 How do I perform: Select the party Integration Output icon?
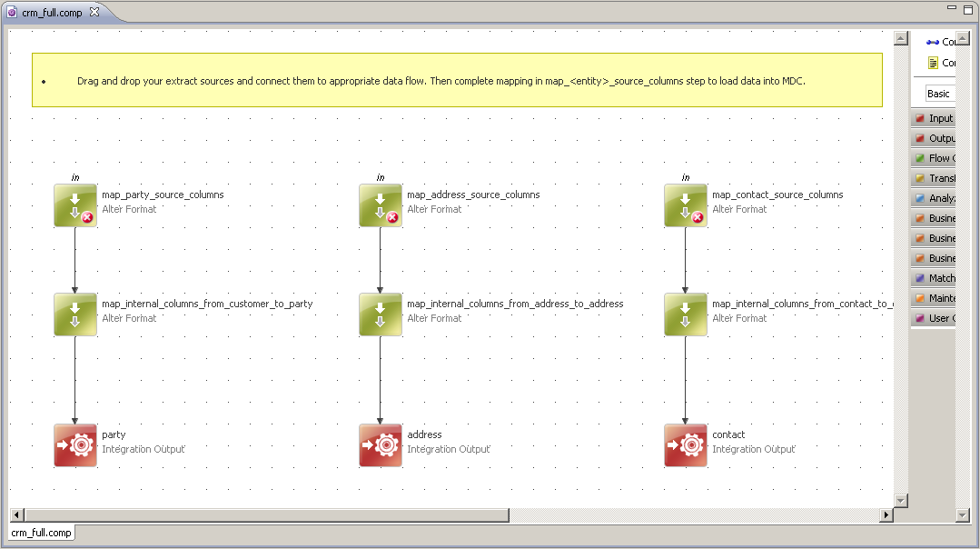(x=74, y=445)
